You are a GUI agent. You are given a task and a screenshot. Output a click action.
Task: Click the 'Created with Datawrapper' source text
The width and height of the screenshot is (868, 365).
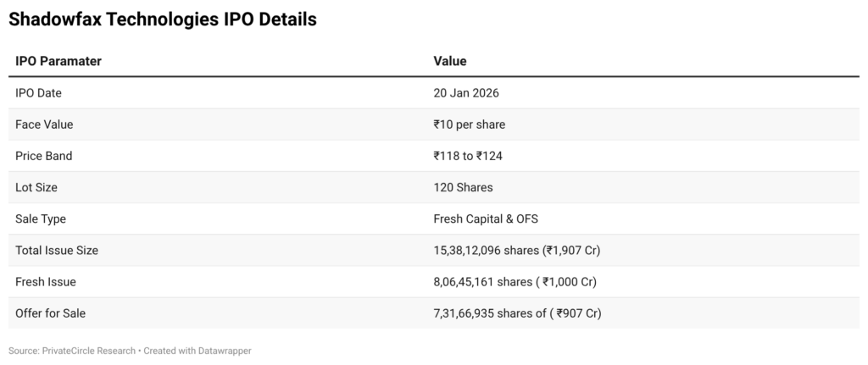point(200,350)
